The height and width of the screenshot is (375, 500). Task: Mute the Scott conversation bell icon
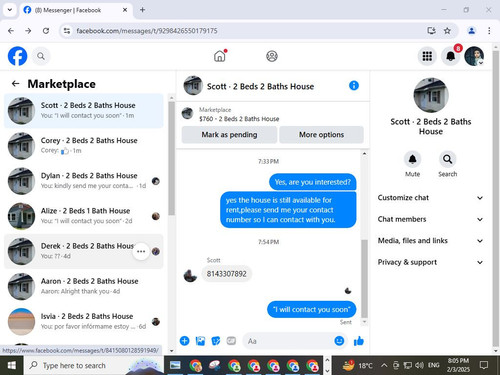(412, 159)
